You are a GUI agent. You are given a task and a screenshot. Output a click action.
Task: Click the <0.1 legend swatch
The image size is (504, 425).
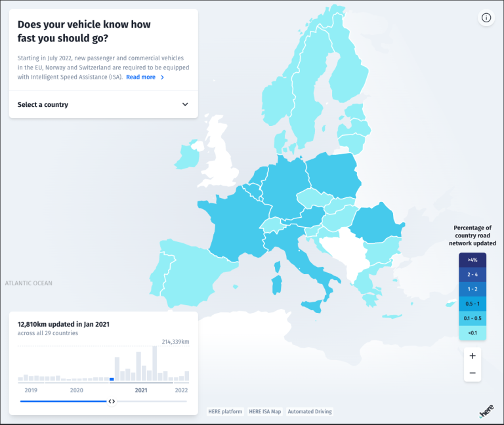pyautogui.click(x=472, y=333)
